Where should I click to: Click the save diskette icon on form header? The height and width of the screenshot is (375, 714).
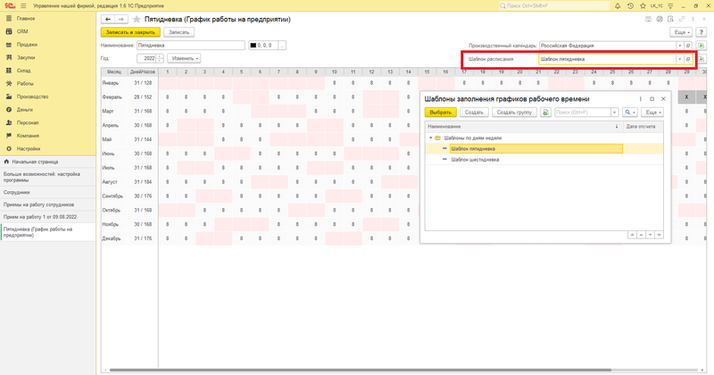pos(648,19)
